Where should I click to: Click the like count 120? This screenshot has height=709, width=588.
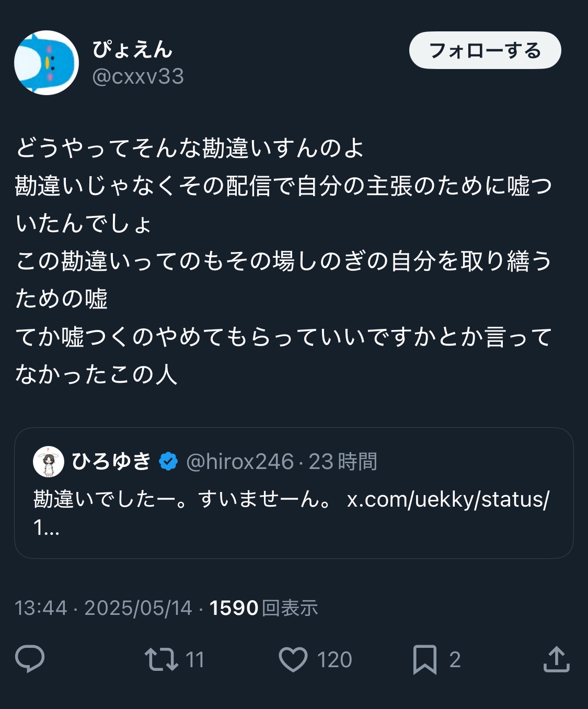tap(335, 660)
